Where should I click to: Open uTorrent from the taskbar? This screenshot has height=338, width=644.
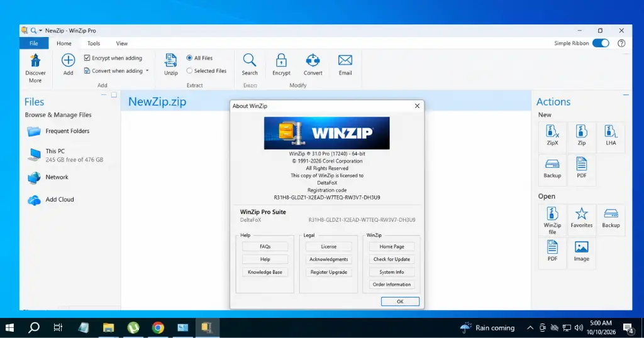point(133,327)
